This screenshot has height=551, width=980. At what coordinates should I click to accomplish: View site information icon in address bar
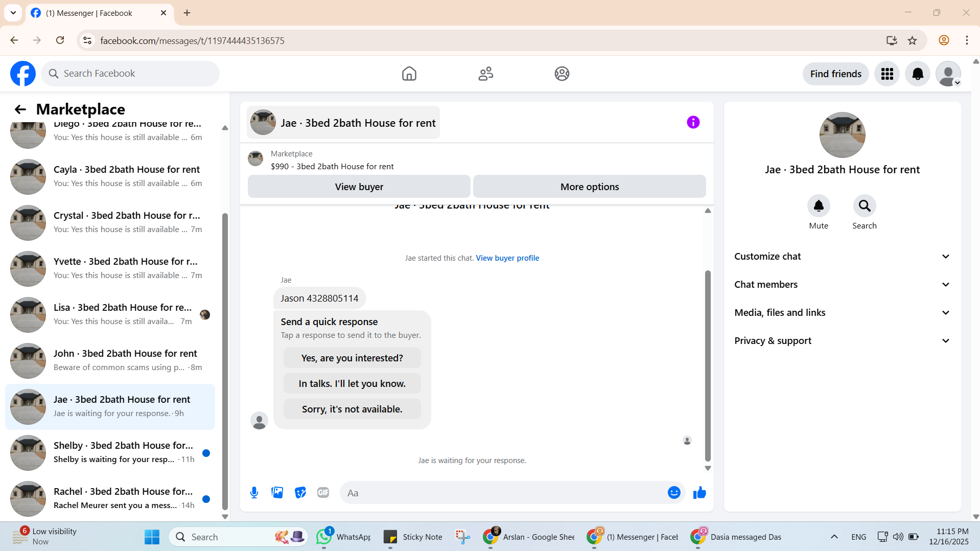87,40
